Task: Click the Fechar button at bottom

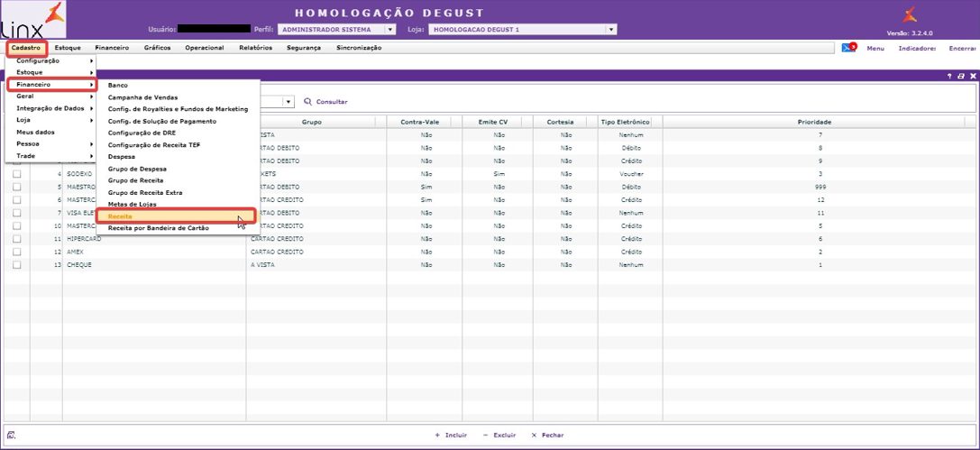Action: (547, 435)
